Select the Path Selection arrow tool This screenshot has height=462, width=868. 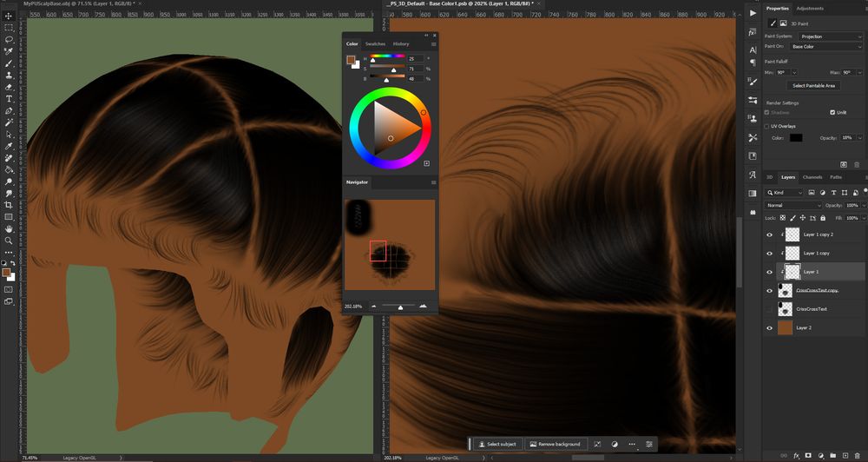click(x=9, y=134)
